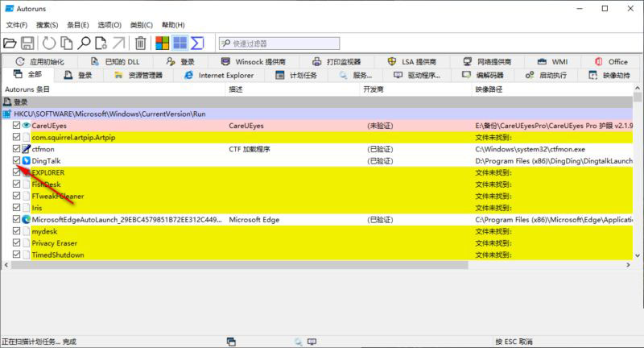Image resolution: width=644 pixels, height=348 pixels.
Task: Click the monitor icon in status bar
Action: click(312, 342)
